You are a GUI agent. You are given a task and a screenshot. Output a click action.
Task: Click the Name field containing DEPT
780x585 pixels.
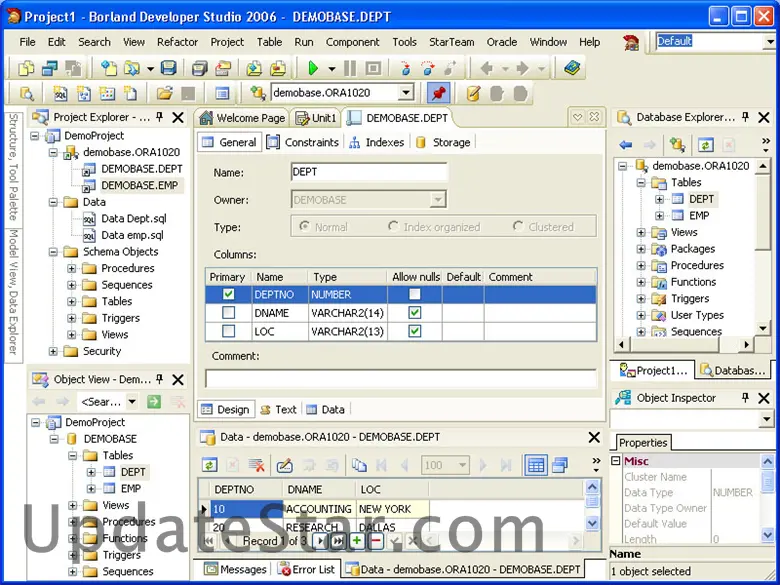coord(369,172)
